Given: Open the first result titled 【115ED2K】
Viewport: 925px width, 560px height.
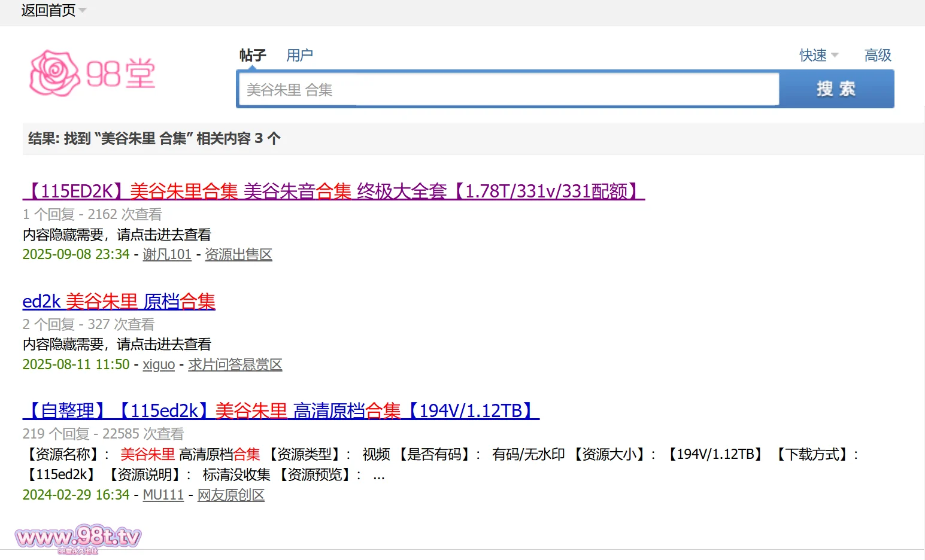Looking at the screenshot, I should click(333, 191).
